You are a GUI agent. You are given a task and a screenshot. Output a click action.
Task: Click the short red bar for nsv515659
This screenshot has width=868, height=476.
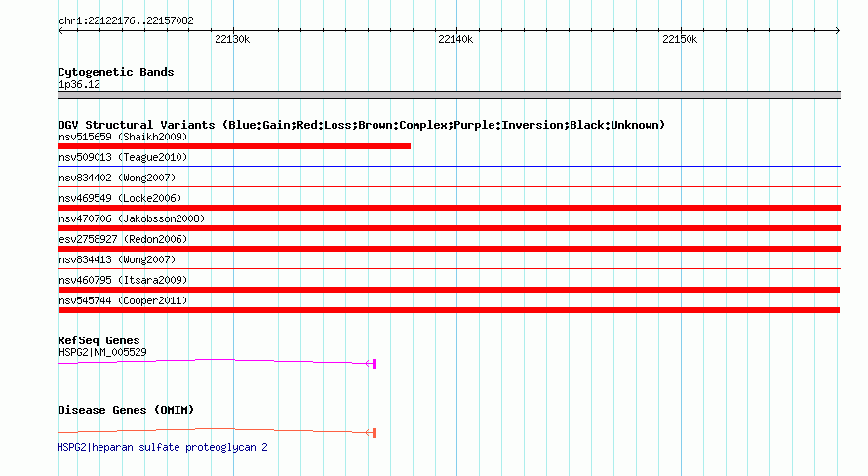[x=234, y=146]
